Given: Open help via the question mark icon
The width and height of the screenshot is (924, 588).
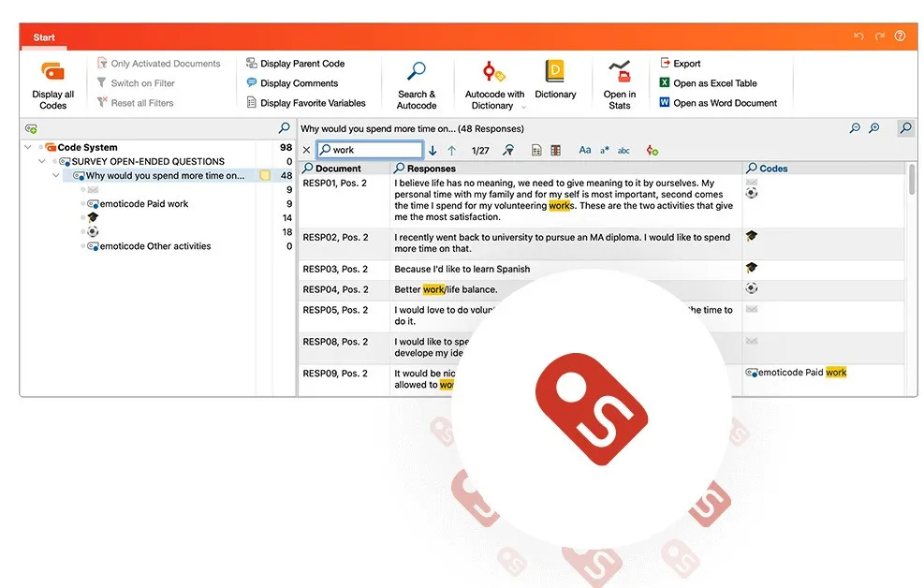Looking at the screenshot, I should [900, 36].
